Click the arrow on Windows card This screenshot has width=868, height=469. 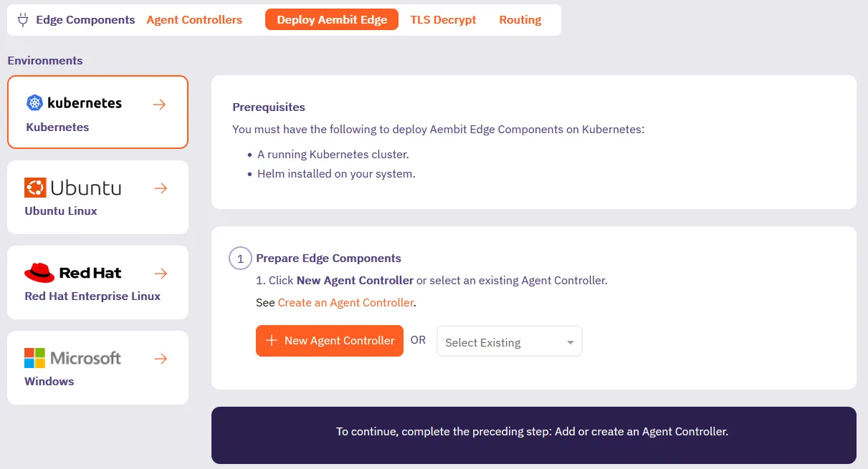[x=161, y=359]
